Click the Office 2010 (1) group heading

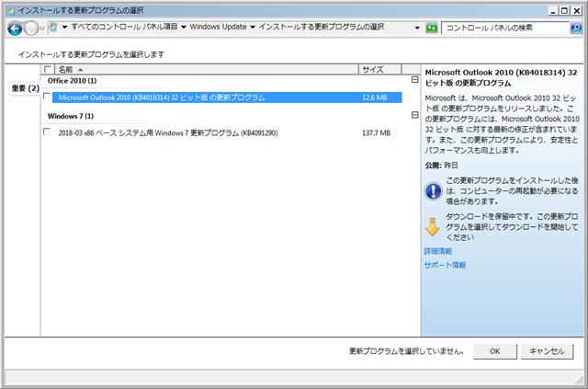click(x=72, y=81)
